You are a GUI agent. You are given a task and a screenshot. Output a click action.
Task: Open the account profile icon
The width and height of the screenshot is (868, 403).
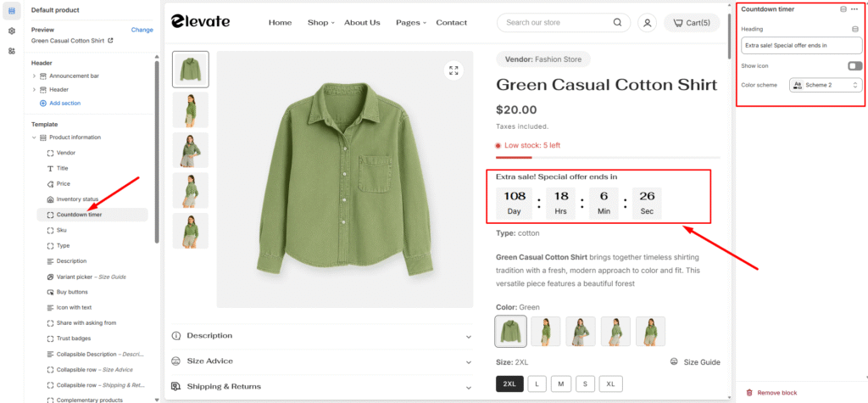click(647, 23)
